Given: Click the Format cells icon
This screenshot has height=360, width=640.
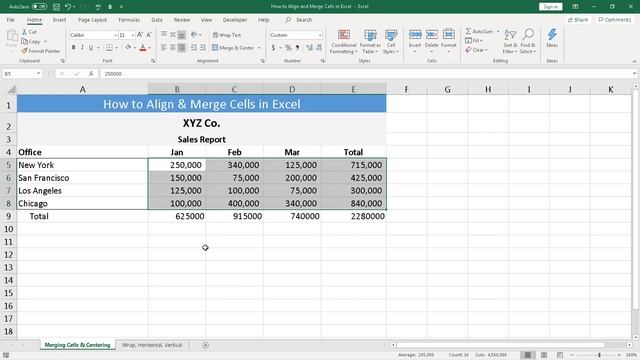Looking at the screenshot, I should pyautogui.click(x=449, y=35).
